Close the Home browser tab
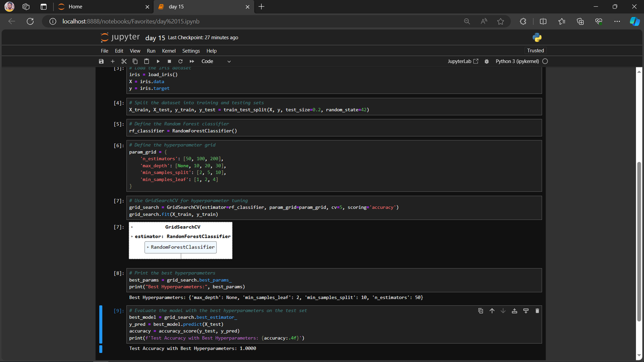Screen dimensions: 644x362 point(147,6)
